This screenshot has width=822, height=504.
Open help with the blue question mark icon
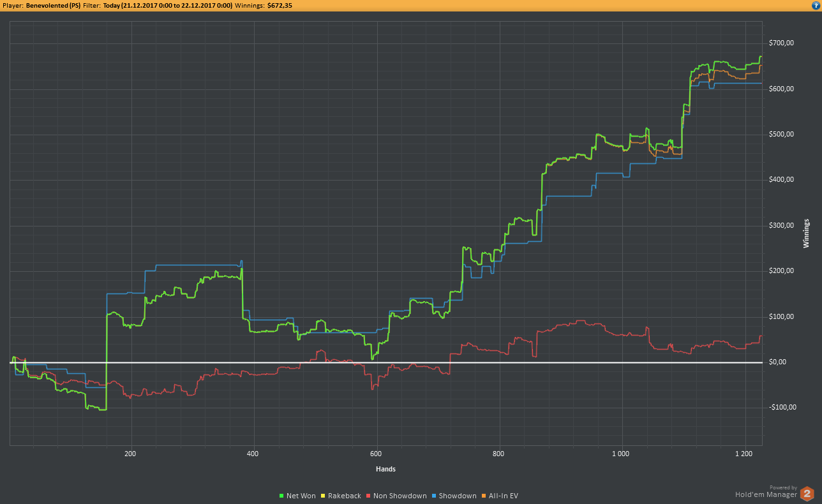(815, 5)
